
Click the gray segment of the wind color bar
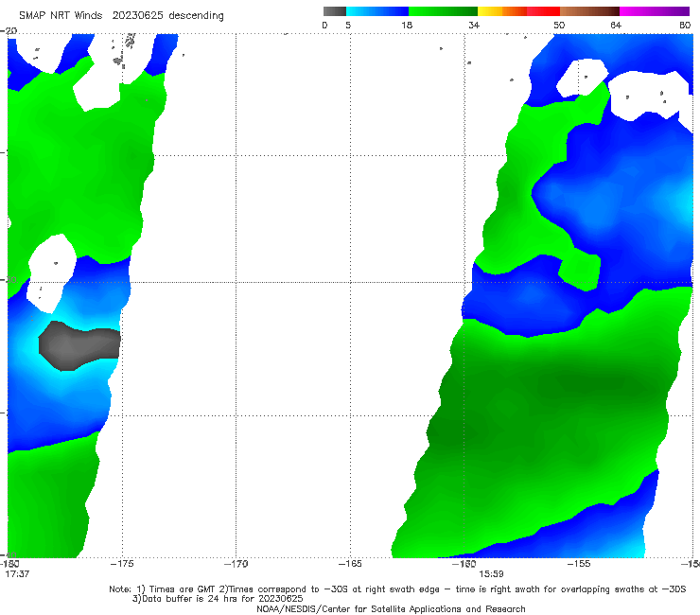point(334,11)
